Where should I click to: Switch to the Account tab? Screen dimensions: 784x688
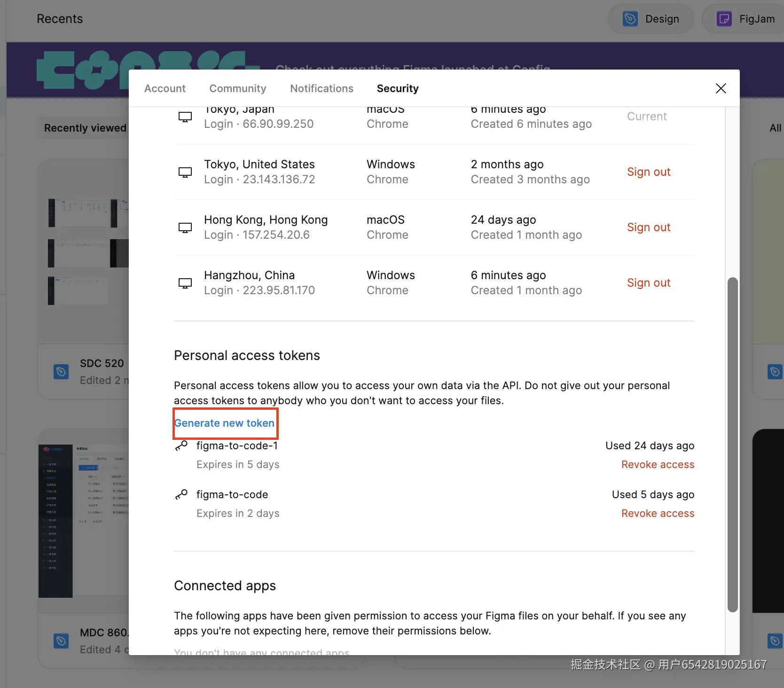tap(165, 88)
